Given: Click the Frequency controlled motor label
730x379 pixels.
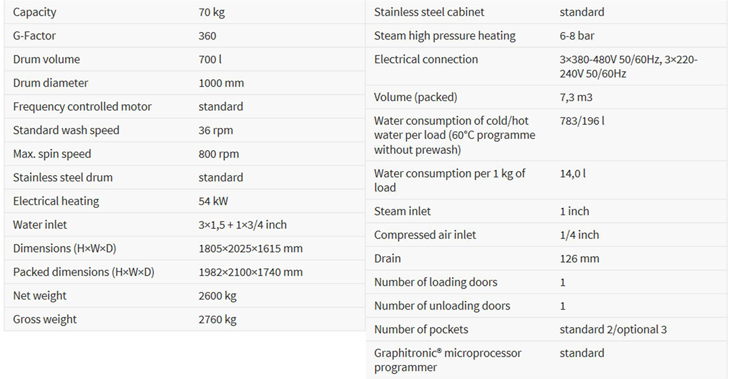Looking at the screenshot, I should click(82, 107).
